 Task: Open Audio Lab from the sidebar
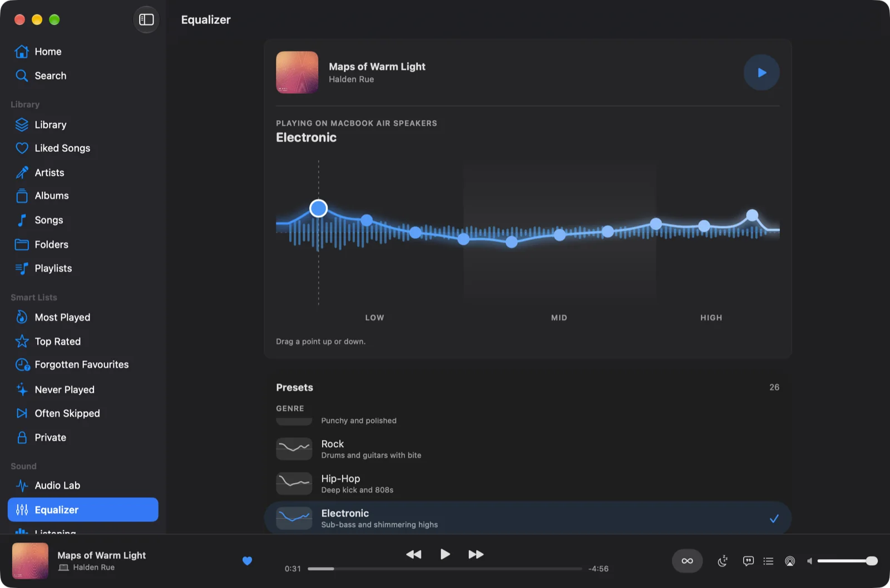point(83,486)
